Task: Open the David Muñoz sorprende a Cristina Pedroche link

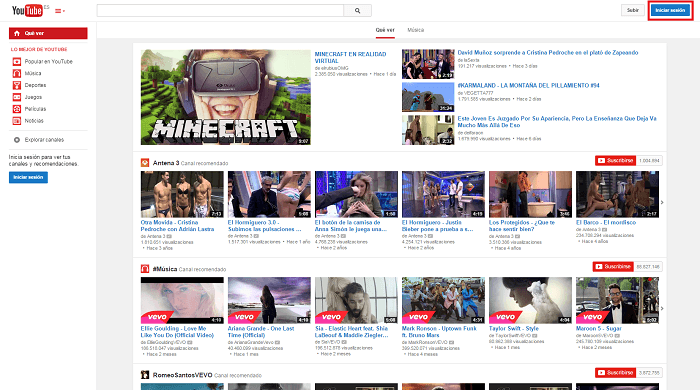Action: click(x=548, y=53)
